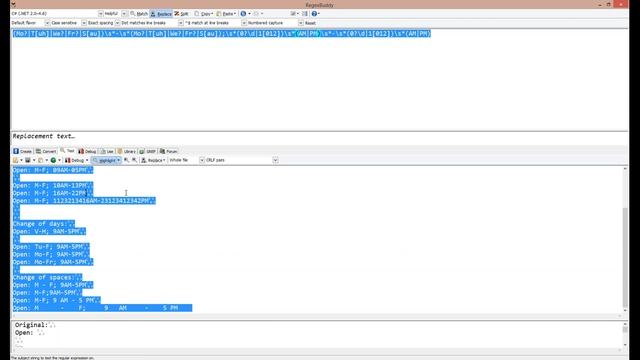Click the bottom results panel scrollbar
This screenshot has width=640, height=360.
(x=625, y=335)
